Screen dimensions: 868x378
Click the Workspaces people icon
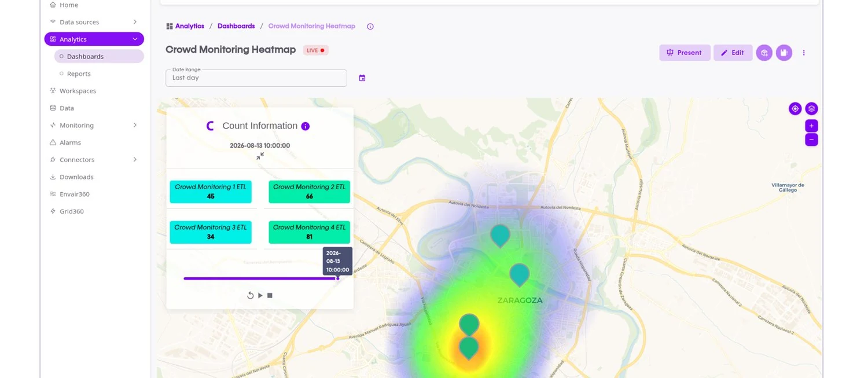[x=53, y=91]
